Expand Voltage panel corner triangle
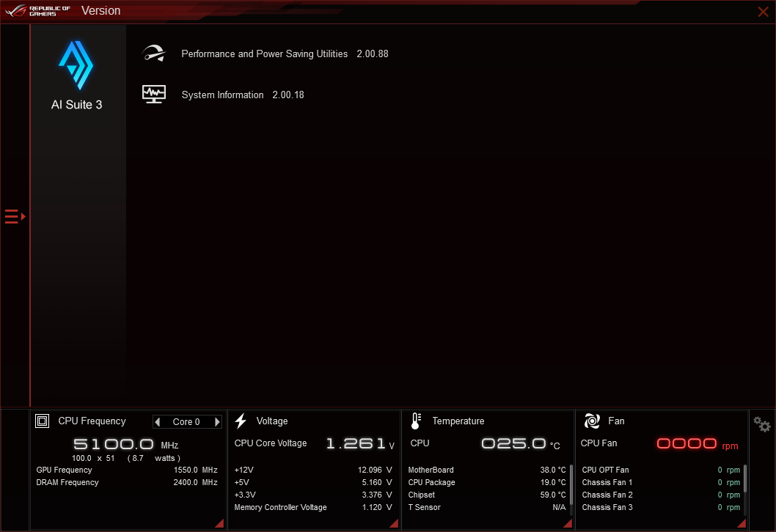The width and height of the screenshot is (776, 532). (394, 523)
